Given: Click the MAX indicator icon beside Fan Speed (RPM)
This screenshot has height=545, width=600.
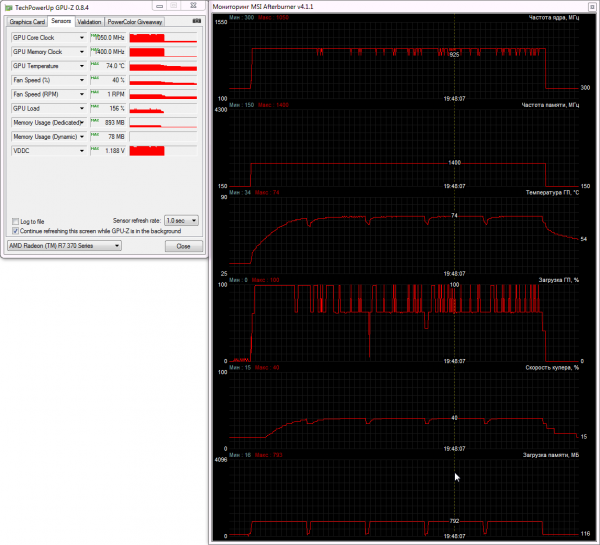Looking at the screenshot, I should [x=95, y=92].
